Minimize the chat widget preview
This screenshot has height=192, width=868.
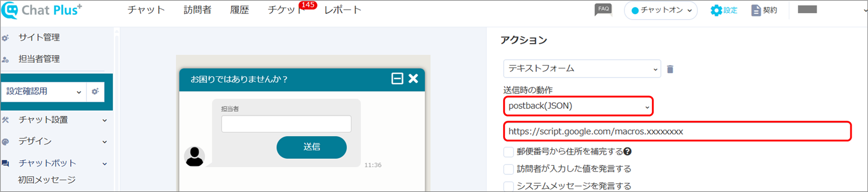click(397, 78)
